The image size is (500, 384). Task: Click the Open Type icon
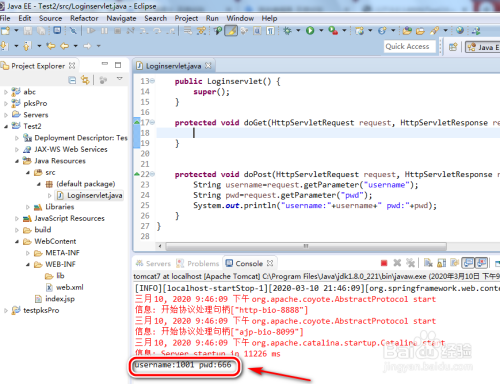click(407, 31)
